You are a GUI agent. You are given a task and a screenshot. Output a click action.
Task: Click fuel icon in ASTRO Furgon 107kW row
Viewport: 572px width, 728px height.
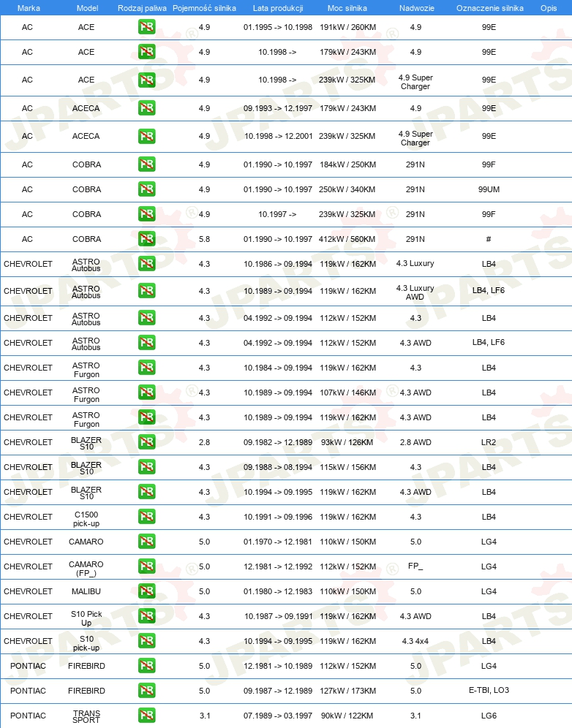pos(146,393)
